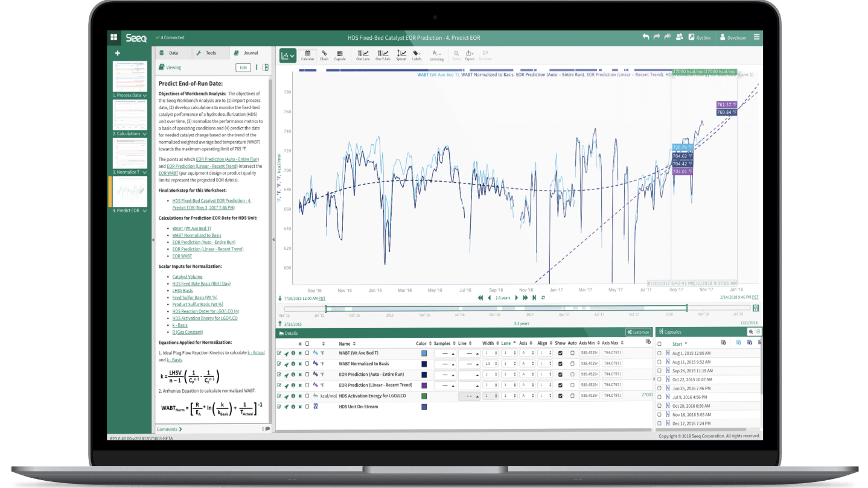
Task: Select the 3. Normalize T worksheet thumbnail
Action: click(x=130, y=154)
